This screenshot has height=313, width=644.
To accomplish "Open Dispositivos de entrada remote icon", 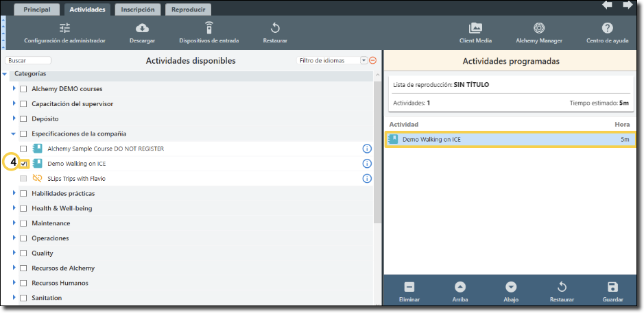I will point(208,28).
